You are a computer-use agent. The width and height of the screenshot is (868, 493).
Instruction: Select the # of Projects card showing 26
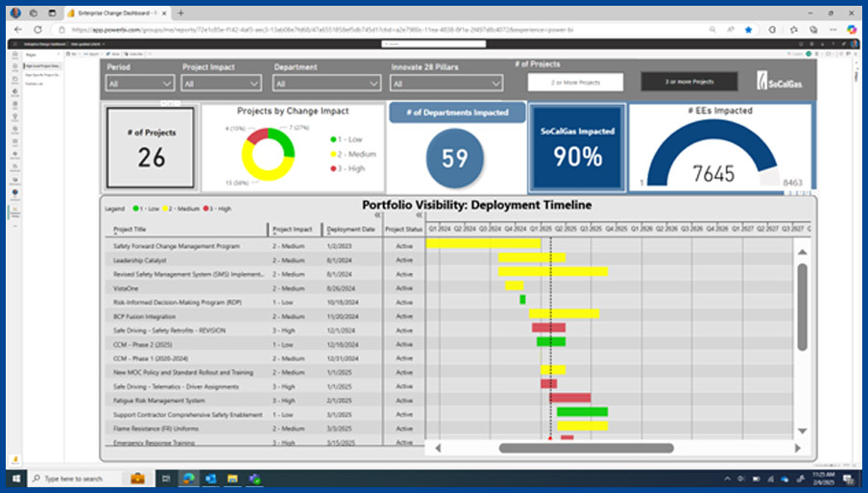tap(151, 148)
